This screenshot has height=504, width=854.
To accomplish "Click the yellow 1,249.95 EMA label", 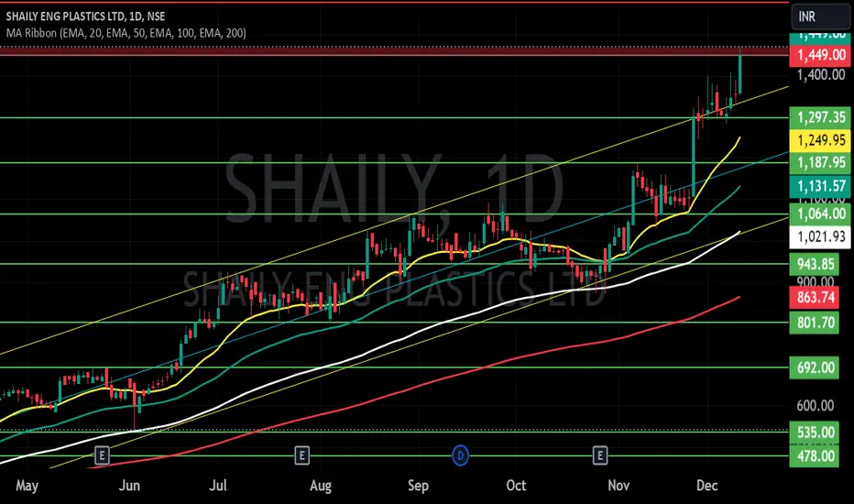I will pos(820,140).
